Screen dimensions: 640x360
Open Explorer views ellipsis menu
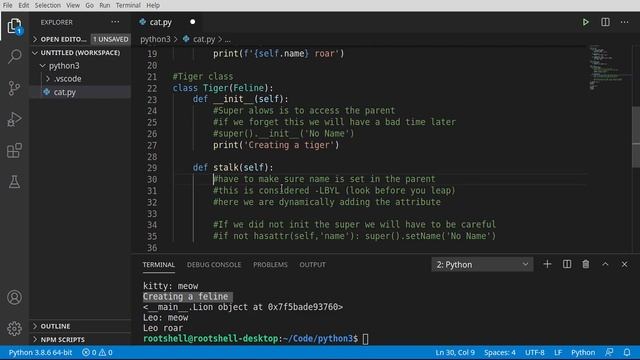115,22
